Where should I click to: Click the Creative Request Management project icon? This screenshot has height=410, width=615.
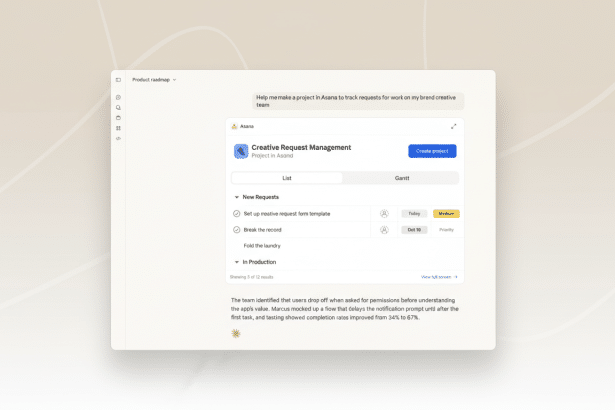coord(241,151)
